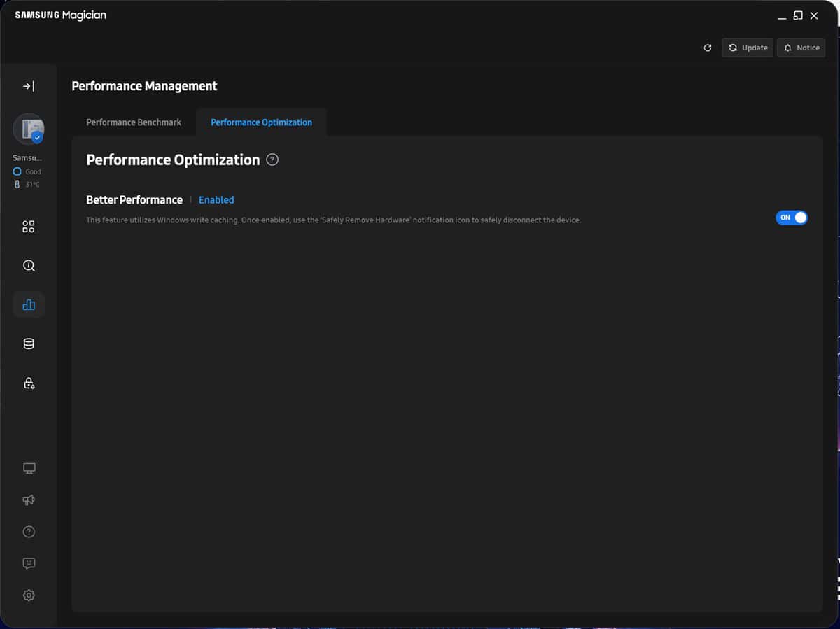Open the megaphone announcements icon

(x=29, y=500)
